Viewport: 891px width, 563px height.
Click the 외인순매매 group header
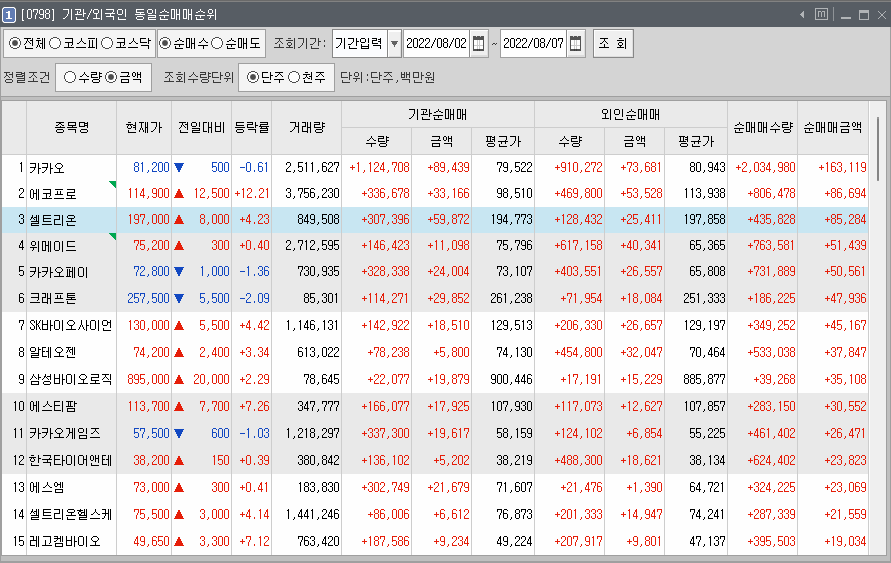[631, 115]
